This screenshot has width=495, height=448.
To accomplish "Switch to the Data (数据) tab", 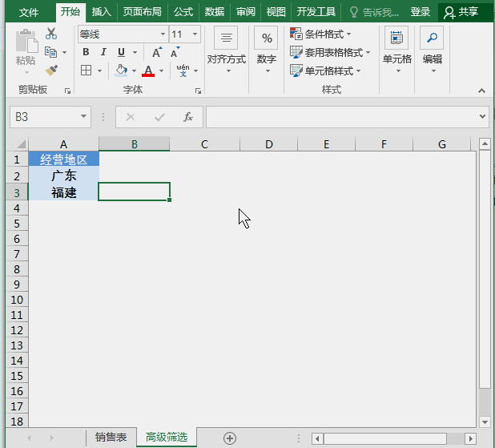I will click(x=215, y=12).
